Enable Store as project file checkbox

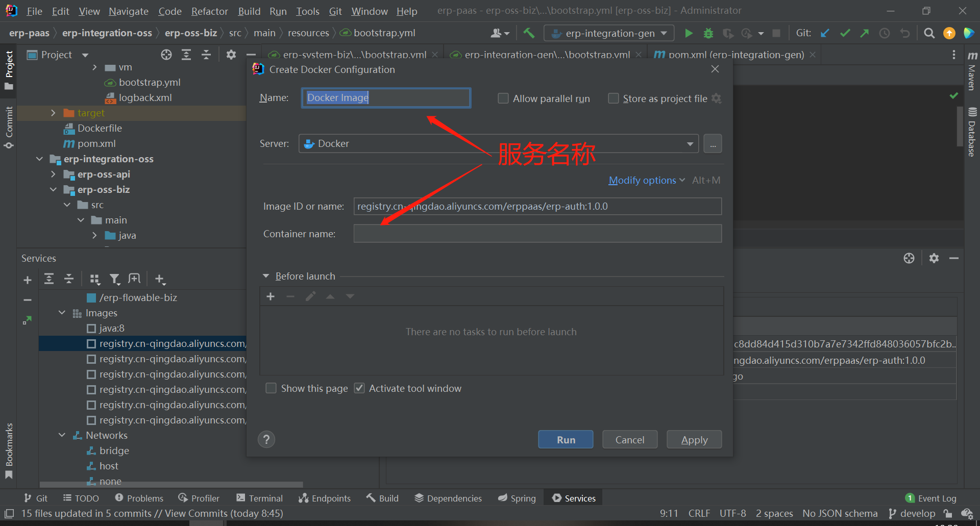[614, 98]
